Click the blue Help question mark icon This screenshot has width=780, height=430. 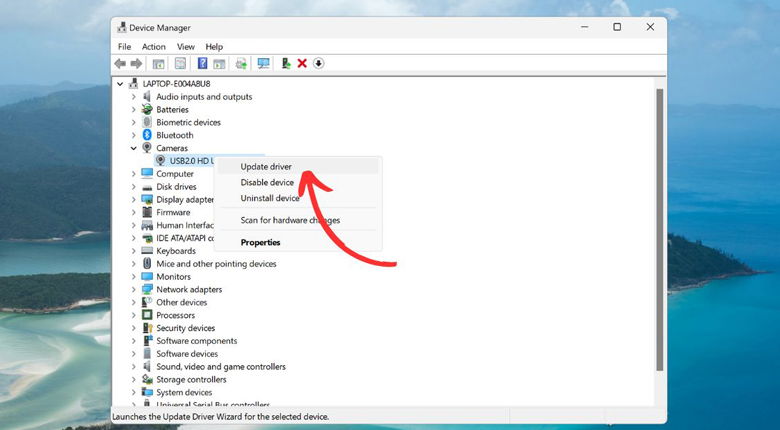click(x=202, y=63)
